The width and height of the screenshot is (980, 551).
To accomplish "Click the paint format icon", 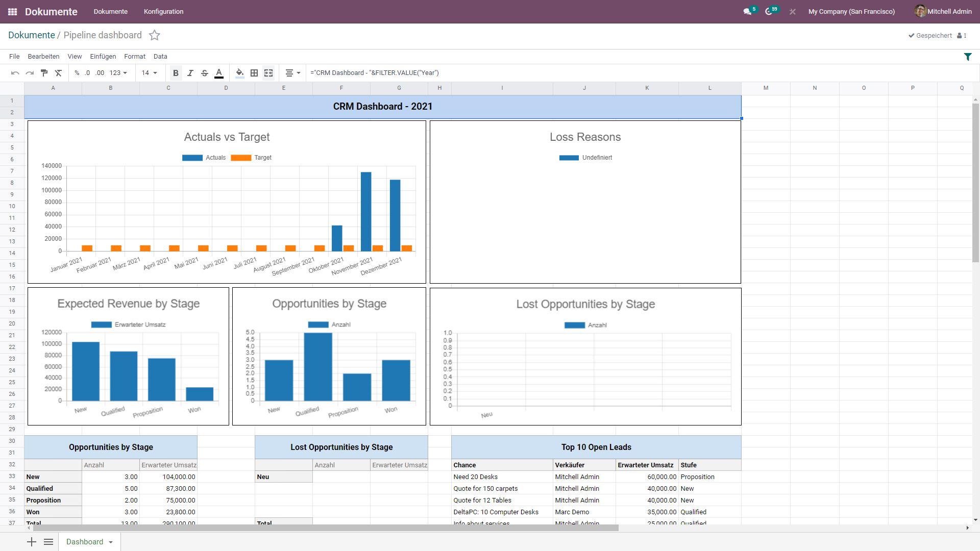I will pos(44,73).
